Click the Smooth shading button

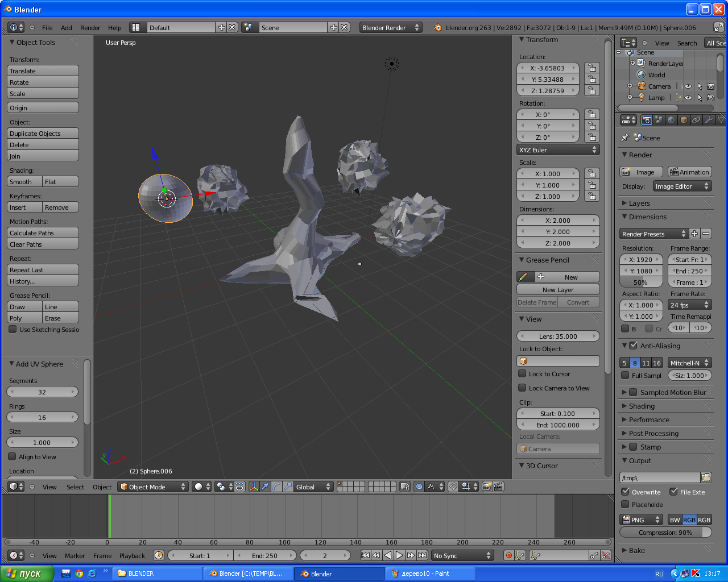[x=24, y=181]
